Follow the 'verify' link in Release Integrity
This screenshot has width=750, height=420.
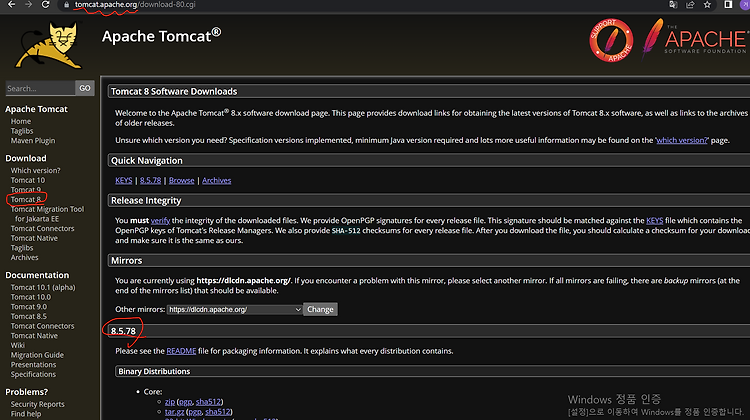[x=160, y=221]
